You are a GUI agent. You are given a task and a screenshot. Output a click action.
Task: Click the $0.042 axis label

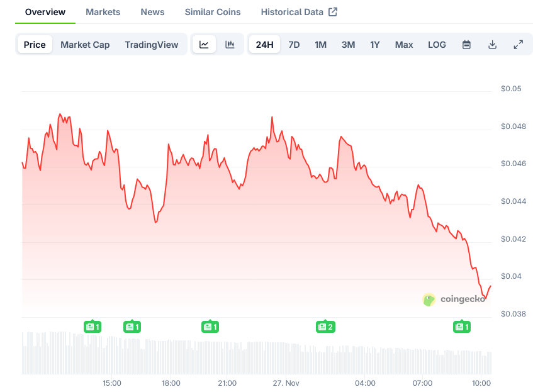513,239
